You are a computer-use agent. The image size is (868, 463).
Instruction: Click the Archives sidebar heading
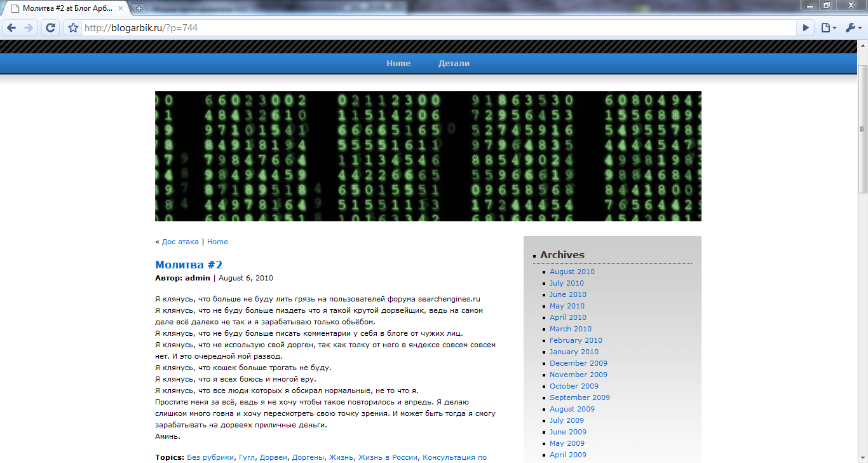(562, 255)
